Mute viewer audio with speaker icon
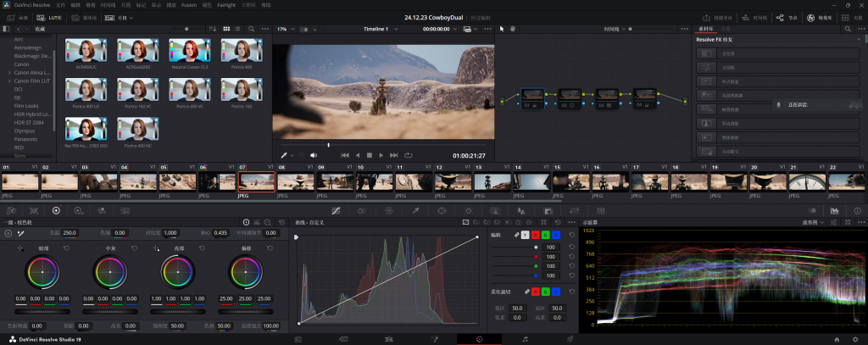The image size is (868, 345). [313, 155]
